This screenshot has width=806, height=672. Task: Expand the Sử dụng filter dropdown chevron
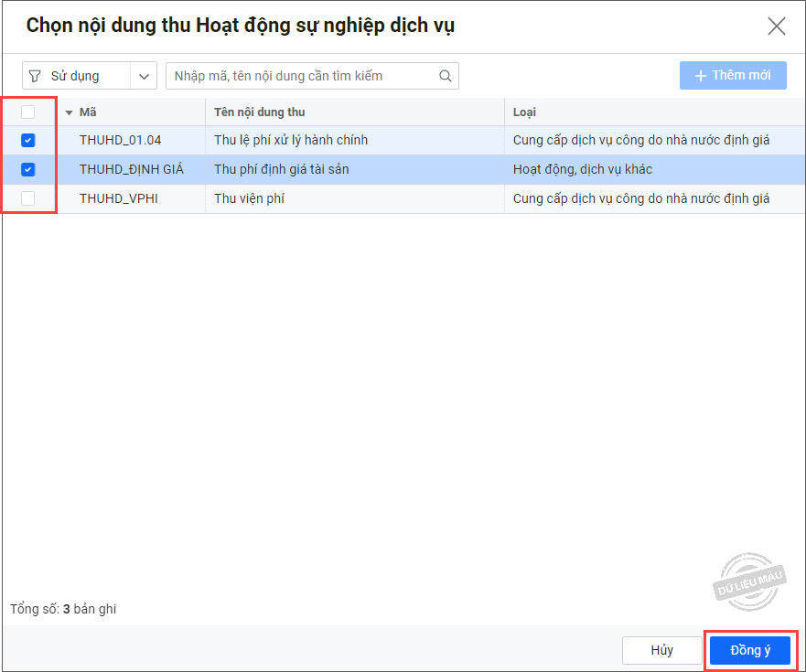tap(144, 76)
